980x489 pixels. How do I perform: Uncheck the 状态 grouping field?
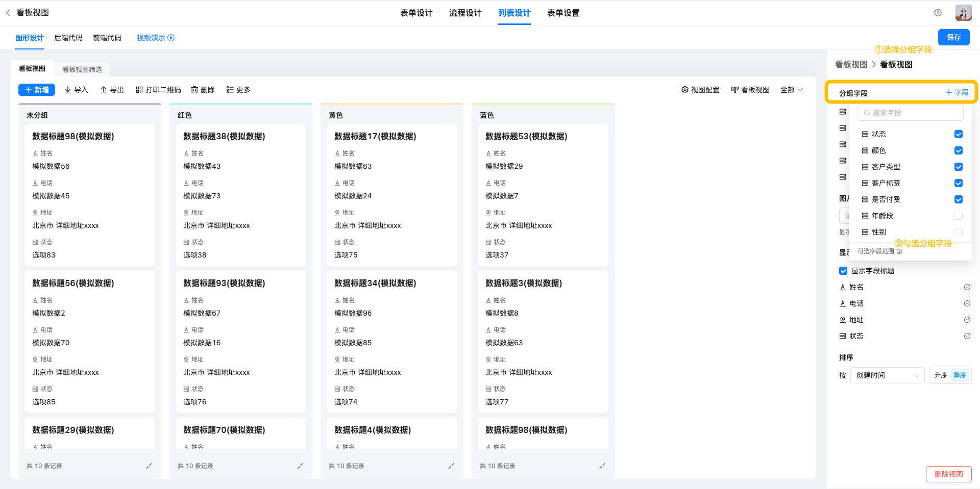959,134
